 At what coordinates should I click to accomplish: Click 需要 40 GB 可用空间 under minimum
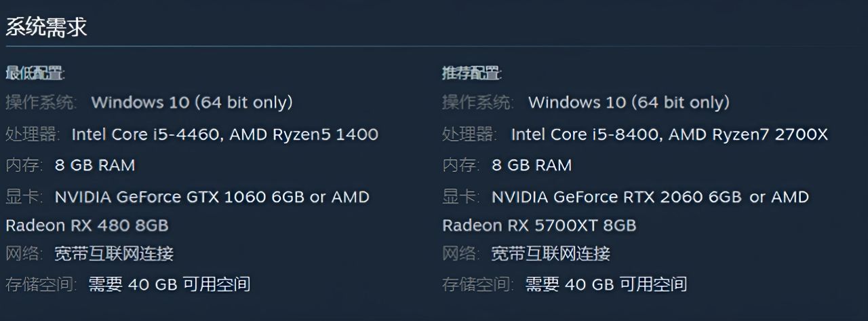(x=170, y=284)
